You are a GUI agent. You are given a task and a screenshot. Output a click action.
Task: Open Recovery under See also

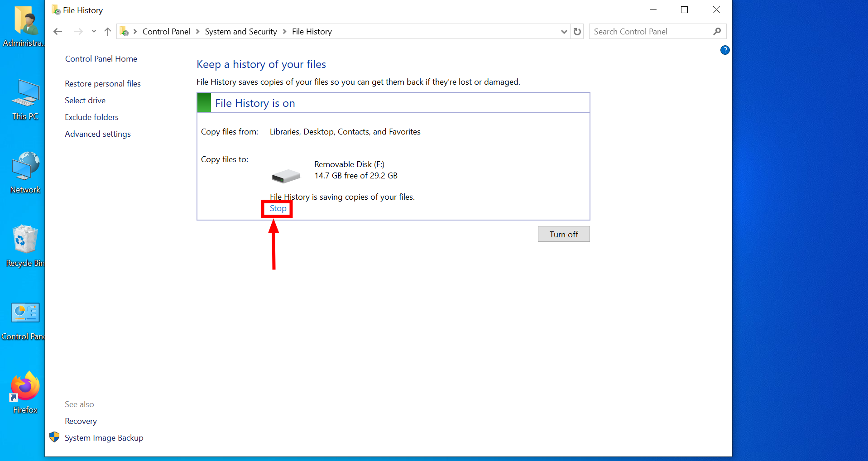tap(81, 421)
